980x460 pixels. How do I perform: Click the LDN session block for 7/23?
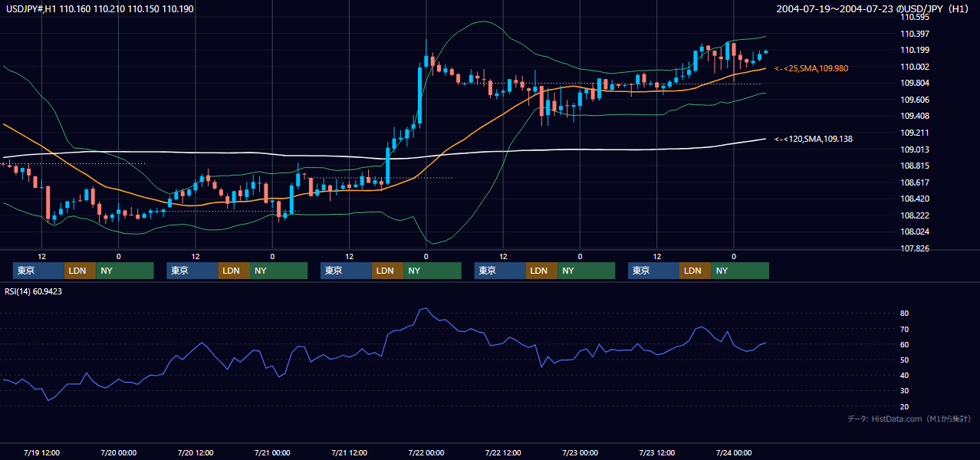click(695, 271)
